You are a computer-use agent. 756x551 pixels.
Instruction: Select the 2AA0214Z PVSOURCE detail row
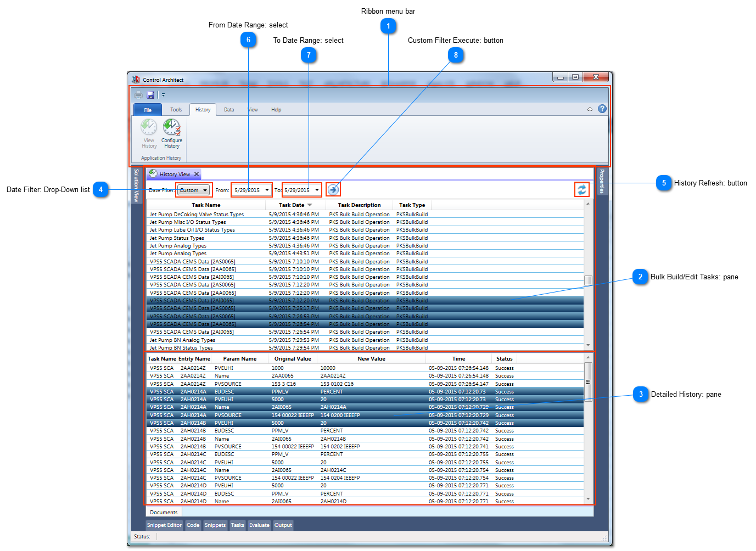[x=365, y=384]
